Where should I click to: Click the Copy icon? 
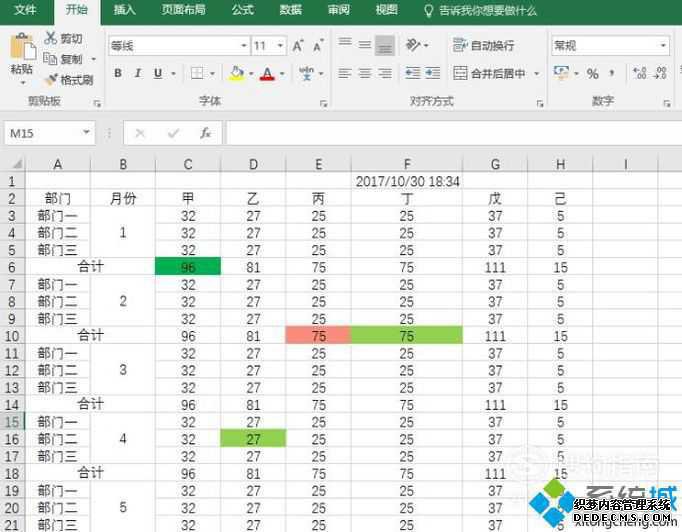50,59
